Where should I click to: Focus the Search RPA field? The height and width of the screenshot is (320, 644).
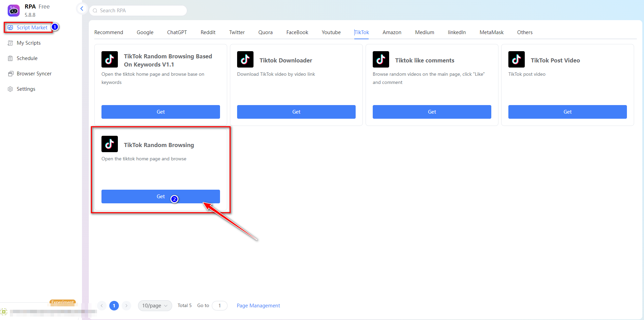click(x=138, y=11)
